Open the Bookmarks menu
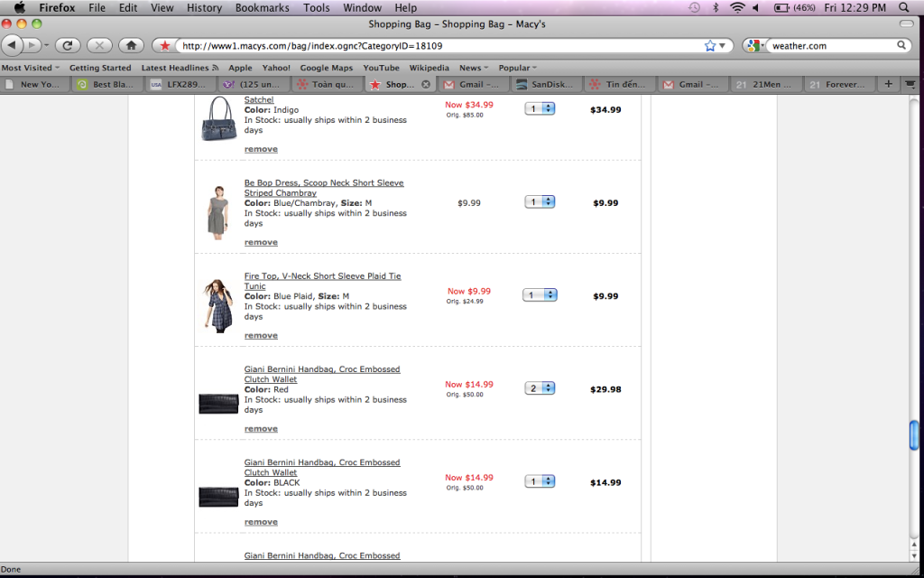 (x=262, y=8)
